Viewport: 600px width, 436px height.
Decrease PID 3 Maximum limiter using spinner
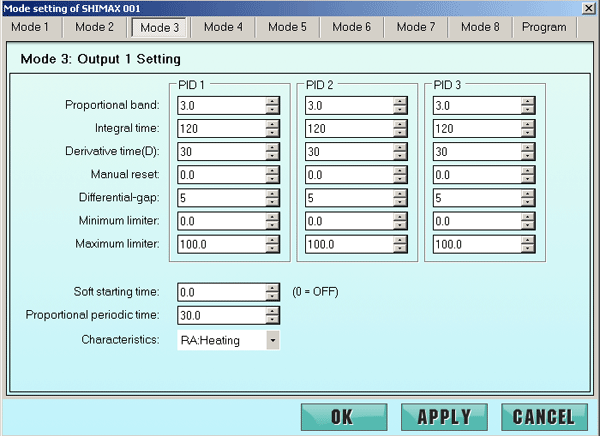coord(528,246)
